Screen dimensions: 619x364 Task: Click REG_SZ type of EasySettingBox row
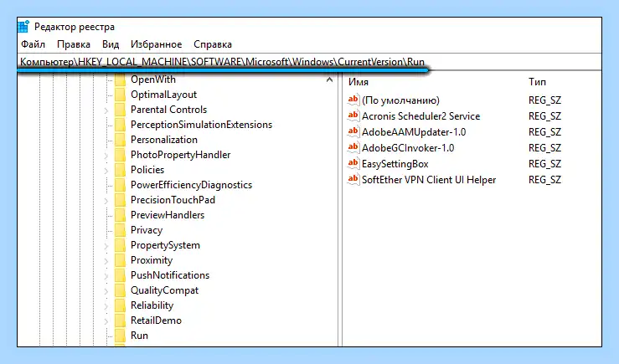pos(544,164)
